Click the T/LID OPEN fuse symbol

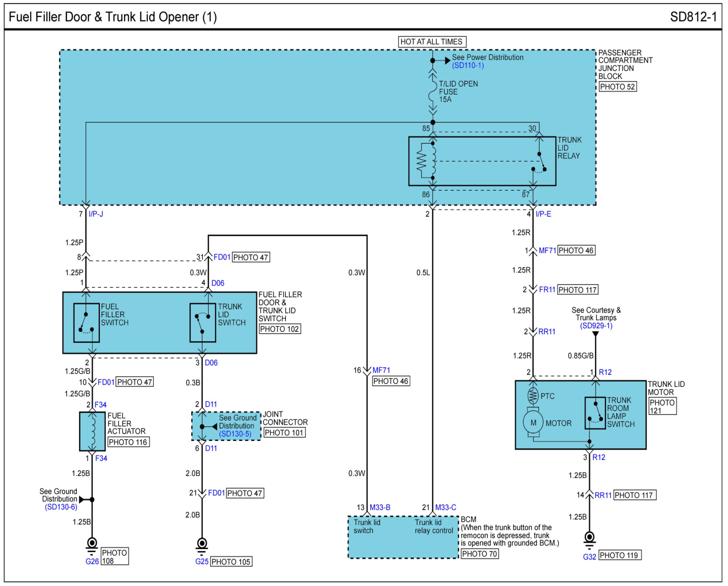tap(432, 91)
